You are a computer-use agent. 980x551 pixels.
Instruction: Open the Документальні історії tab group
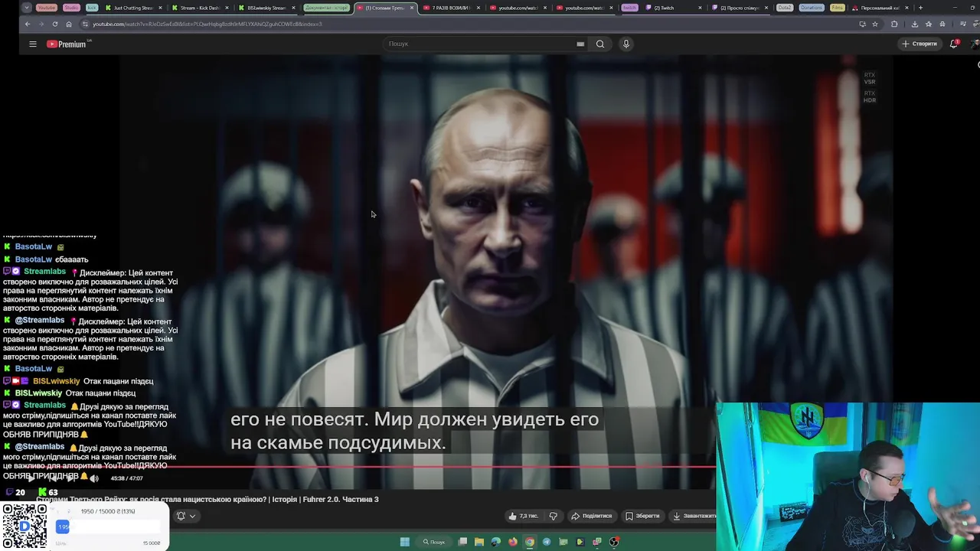[x=326, y=8]
